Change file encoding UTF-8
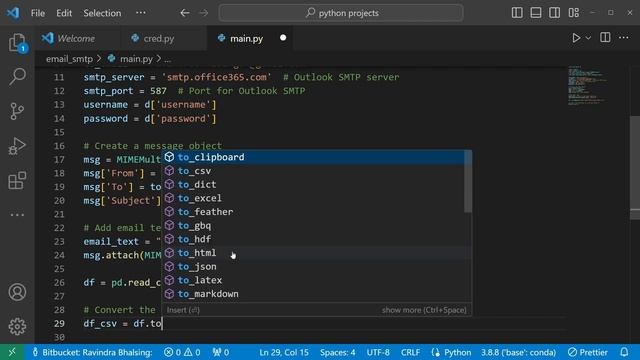This screenshot has height=360, width=640. [x=378, y=352]
